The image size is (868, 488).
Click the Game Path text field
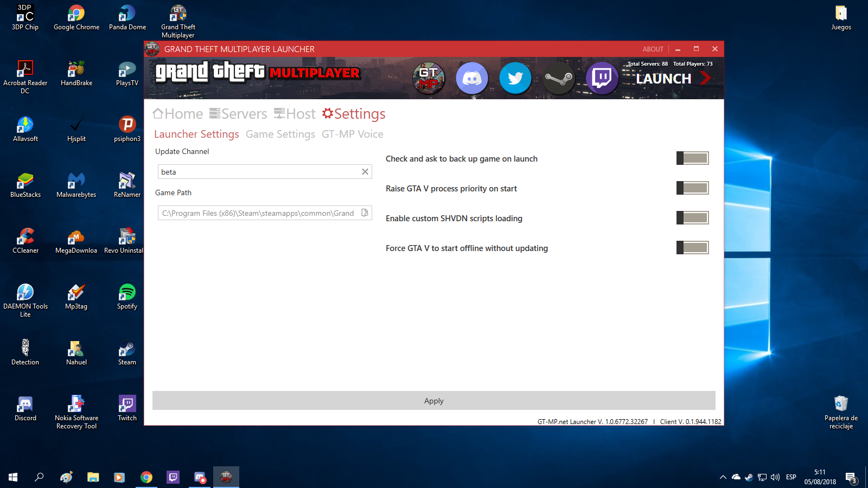click(x=265, y=213)
